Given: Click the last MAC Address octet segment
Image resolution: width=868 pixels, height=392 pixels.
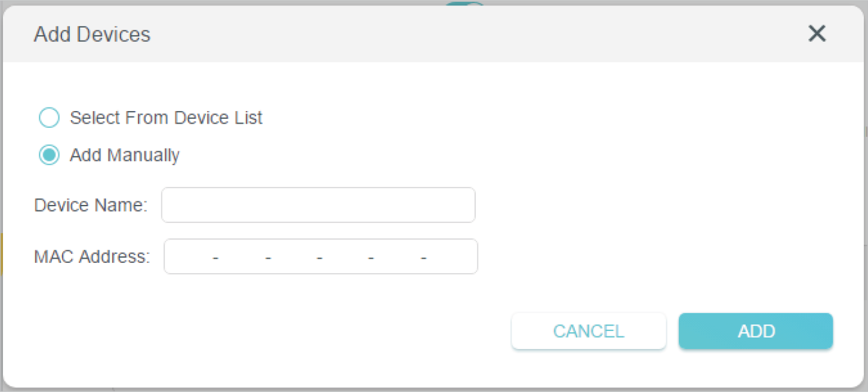Looking at the screenshot, I should [x=450, y=257].
